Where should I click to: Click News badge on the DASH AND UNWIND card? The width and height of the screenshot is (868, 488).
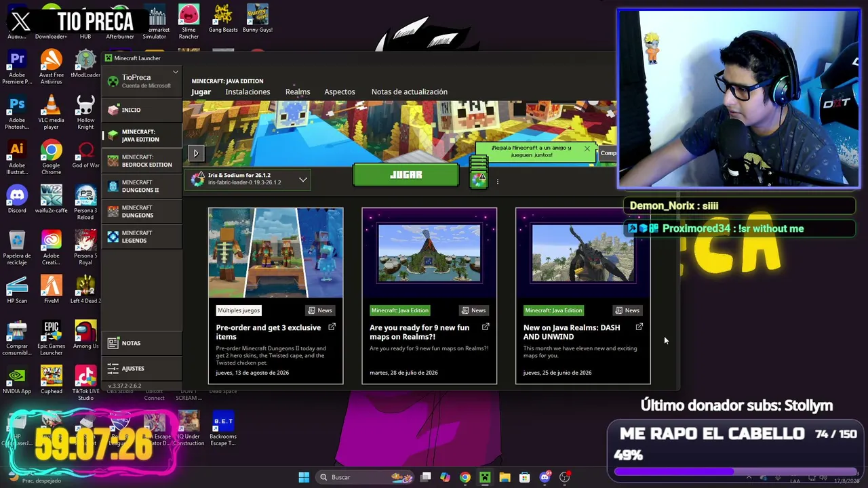(627, 310)
